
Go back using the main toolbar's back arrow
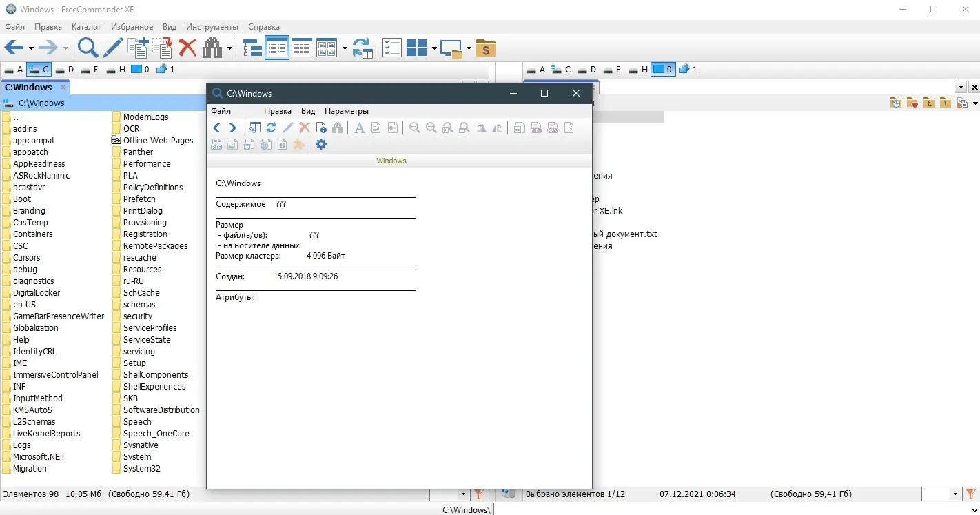[x=13, y=48]
